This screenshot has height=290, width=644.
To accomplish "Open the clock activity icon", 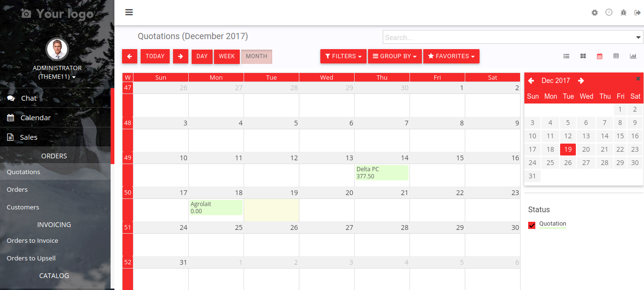I will [609, 12].
